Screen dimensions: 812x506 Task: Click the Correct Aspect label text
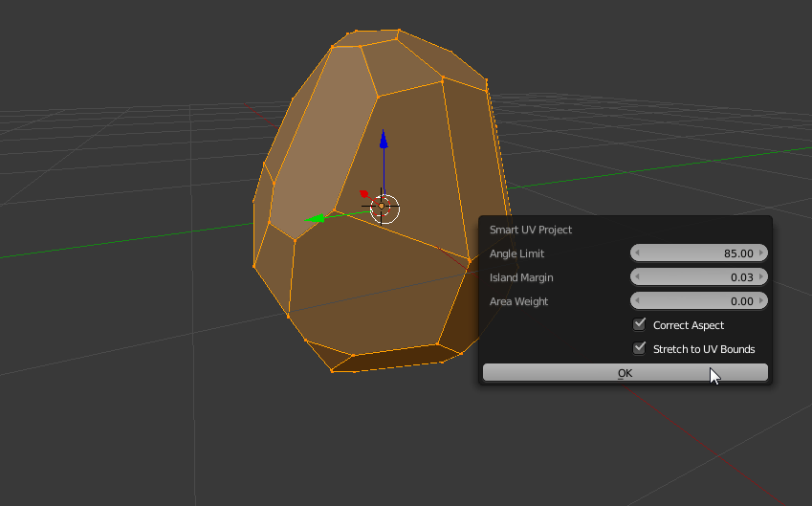tap(689, 325)
